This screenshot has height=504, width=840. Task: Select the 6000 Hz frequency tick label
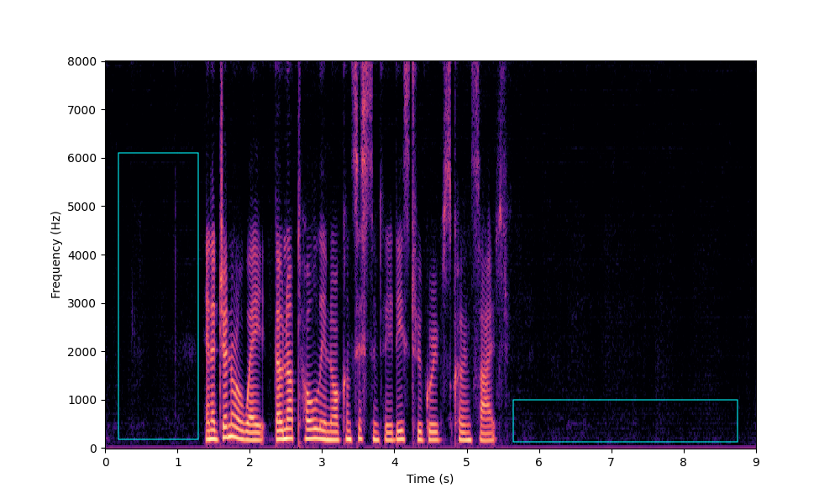tap(85, 158)
